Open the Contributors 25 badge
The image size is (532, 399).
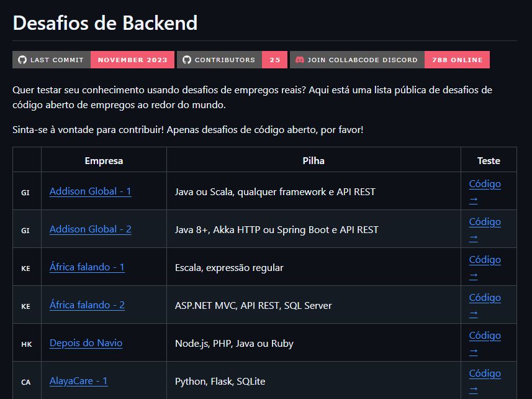point(232,60)
